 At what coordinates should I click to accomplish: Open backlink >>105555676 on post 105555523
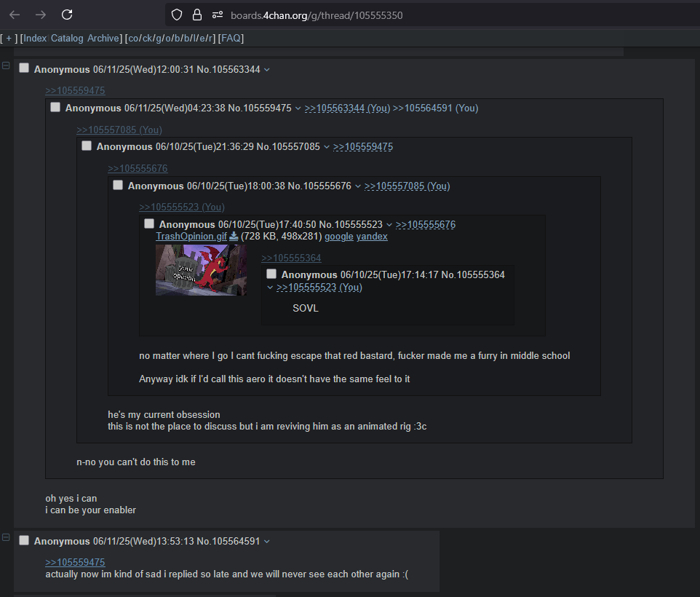click(426, 224)
